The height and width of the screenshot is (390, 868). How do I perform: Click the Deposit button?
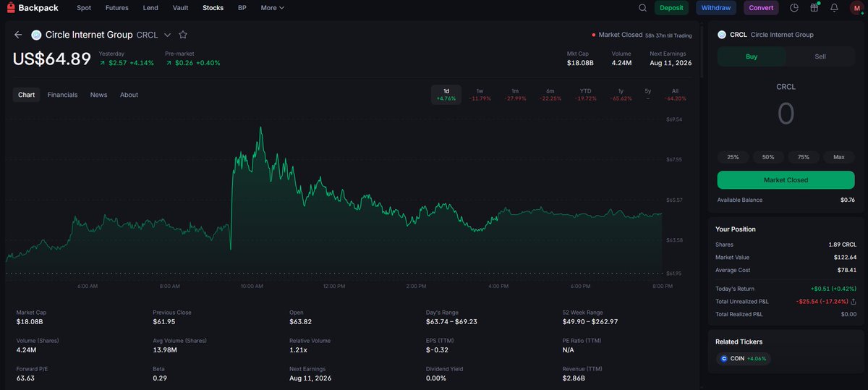[x=671, y=8]
